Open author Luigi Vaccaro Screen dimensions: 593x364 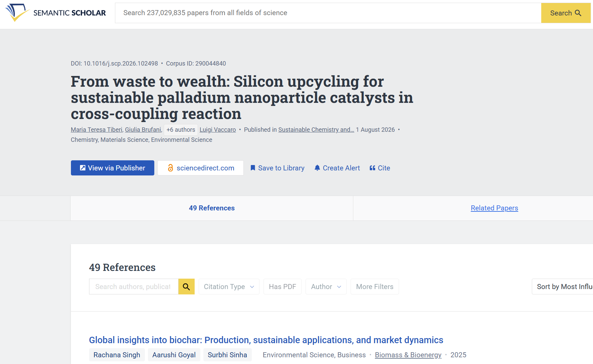218,130
